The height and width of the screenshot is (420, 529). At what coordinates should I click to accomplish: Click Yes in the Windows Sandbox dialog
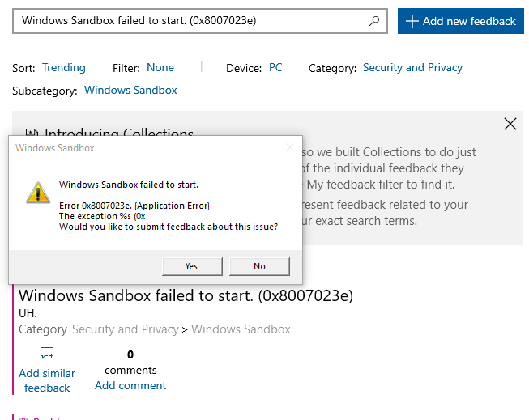192,266
